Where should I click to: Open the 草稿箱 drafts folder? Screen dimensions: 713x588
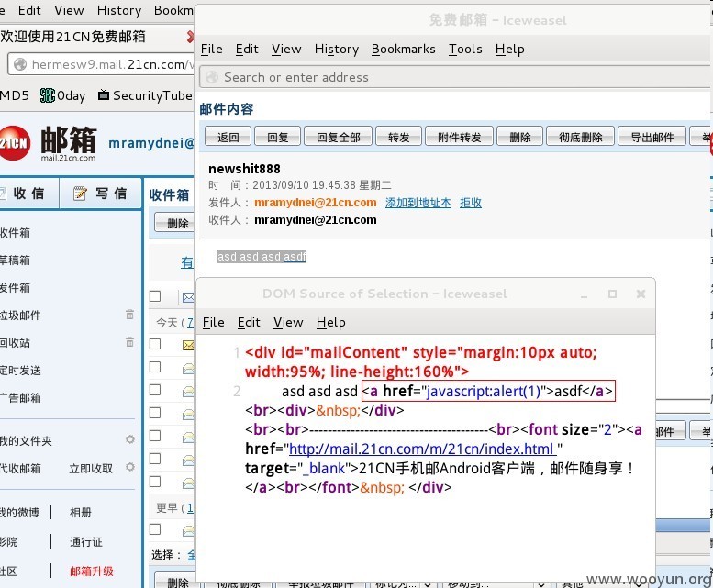pyautogui.click(x=15, y=261)
